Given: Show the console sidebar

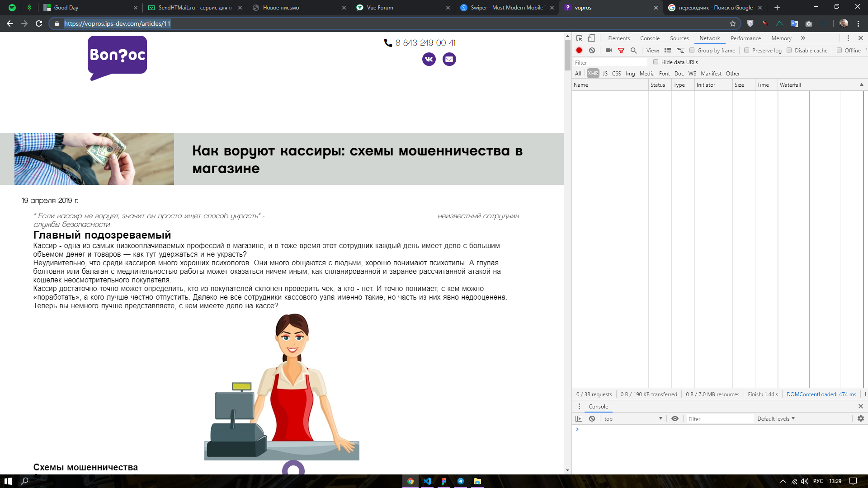Looking at the screenshot, I should [x=579, y=419].
